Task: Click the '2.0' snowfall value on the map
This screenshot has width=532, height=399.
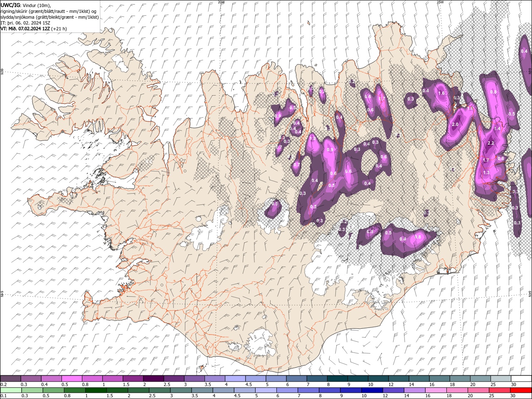Action: pyautogui.click(x=455, y=124)
